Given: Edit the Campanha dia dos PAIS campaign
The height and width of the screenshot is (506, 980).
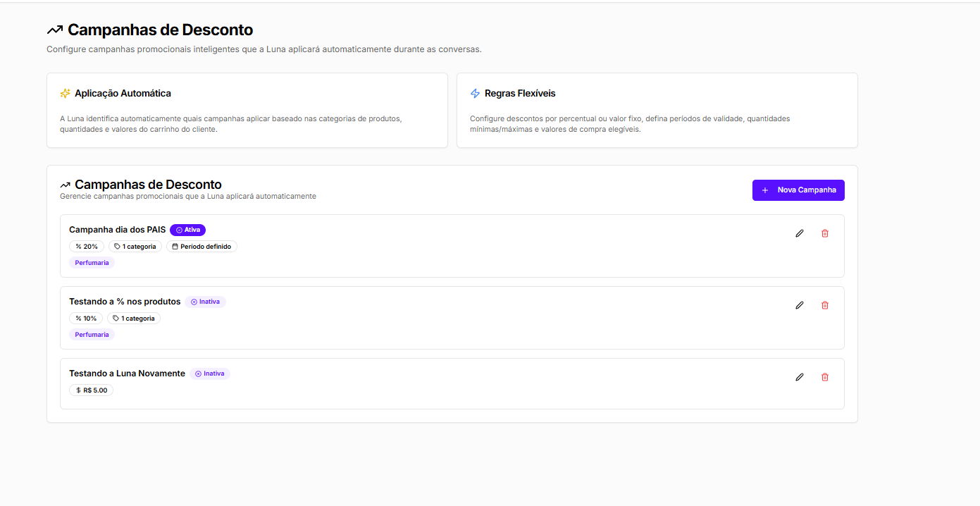Looking at the screenshot, I should tap(799, 233).
